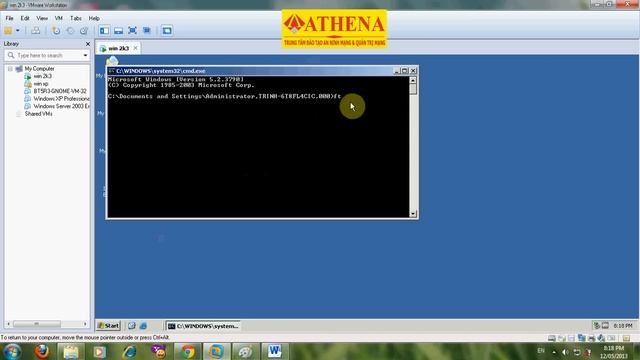Click the power state toolbar icon

point(8,31)
